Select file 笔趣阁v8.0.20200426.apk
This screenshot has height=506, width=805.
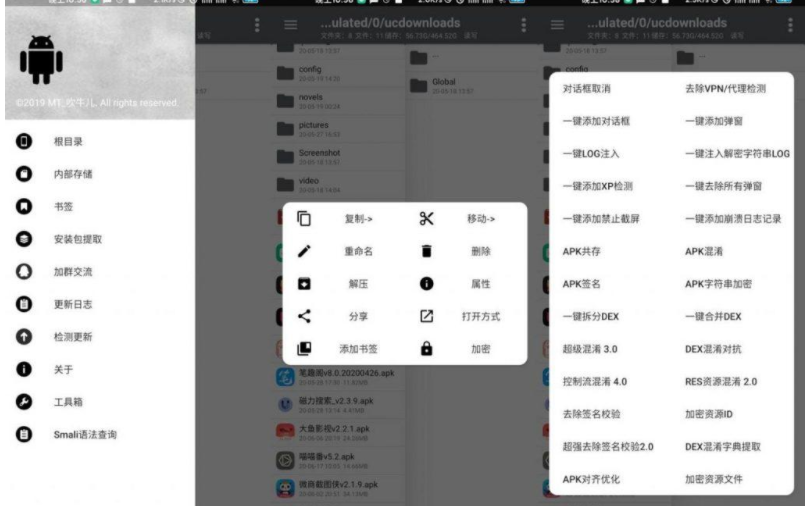tap(339, 377)
